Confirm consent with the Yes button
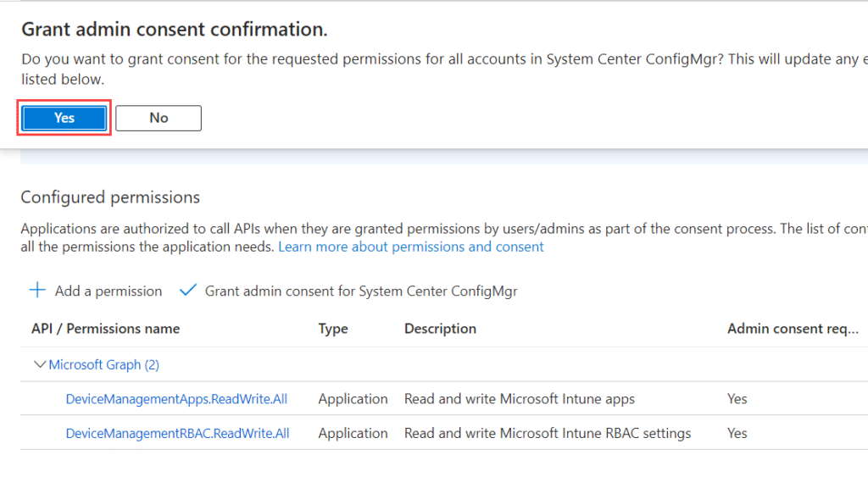The width and height of the screenshot is (868, 477). coord(64,118)
